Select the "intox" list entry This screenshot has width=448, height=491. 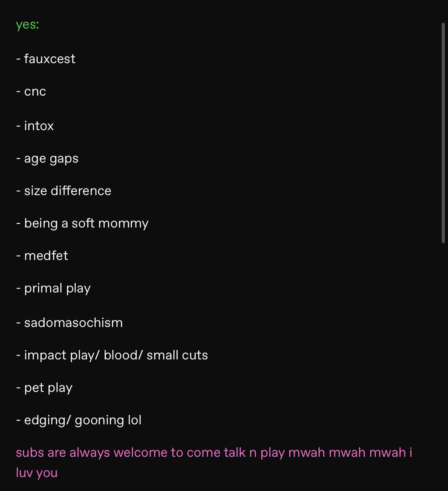pyautogui.click(x=35, y=126)
